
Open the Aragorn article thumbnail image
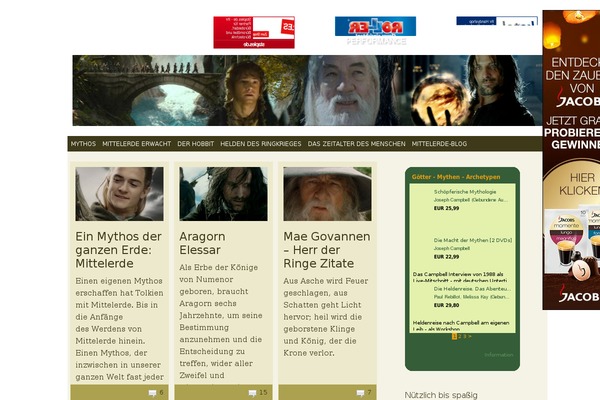point(223,194)
